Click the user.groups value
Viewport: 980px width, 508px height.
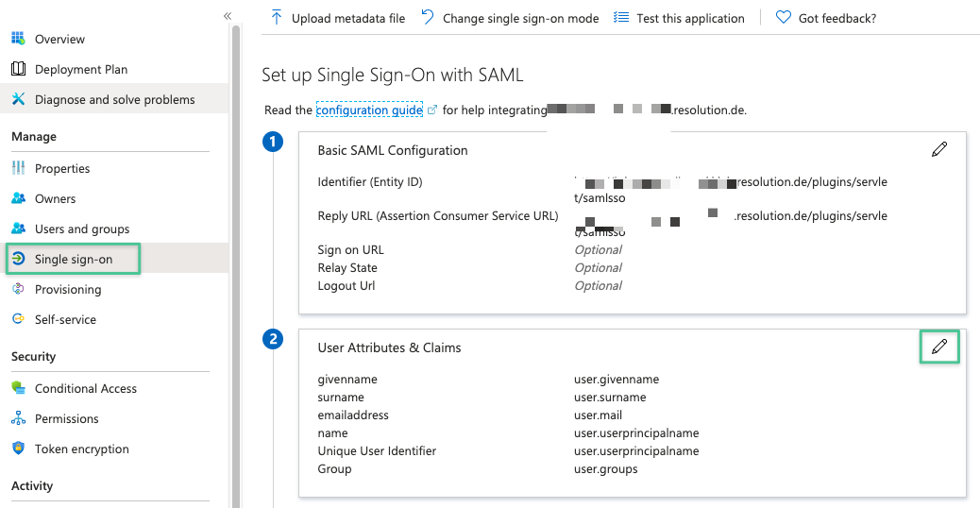(x=606, y=468)
